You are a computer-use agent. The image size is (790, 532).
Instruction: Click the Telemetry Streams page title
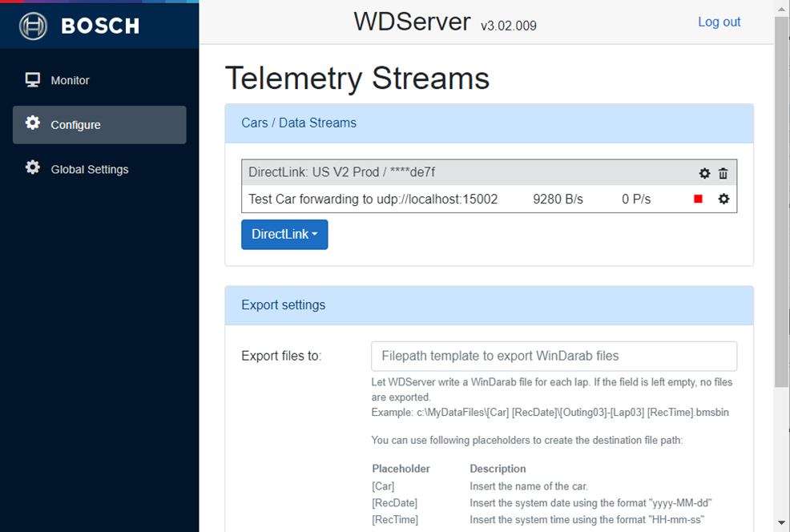point(357,78)
